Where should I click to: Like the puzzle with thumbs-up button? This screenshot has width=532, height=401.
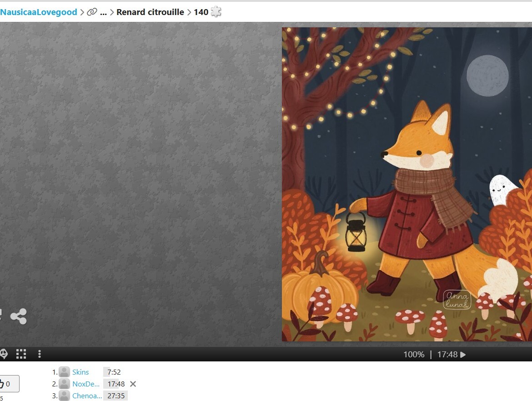point(9,384)
